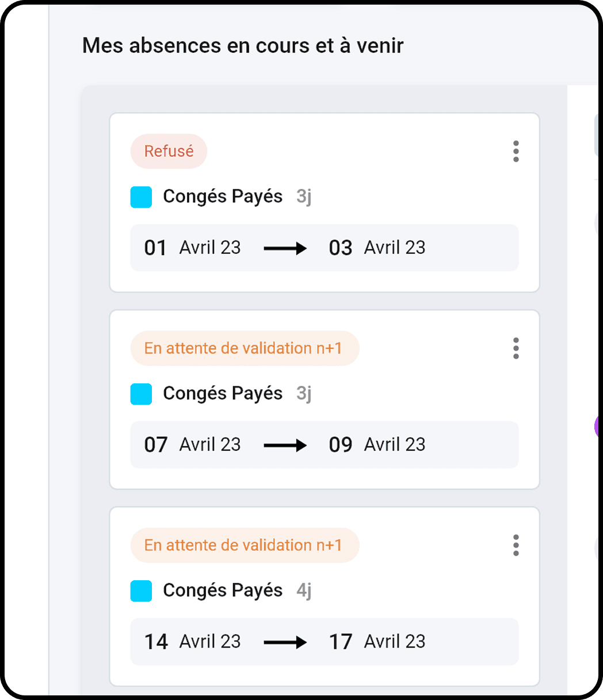The width and height of the screenshot is (603, 700).
Task: Open three-dot menu for 14–17 Avril absence
Action: pos(516,545)
